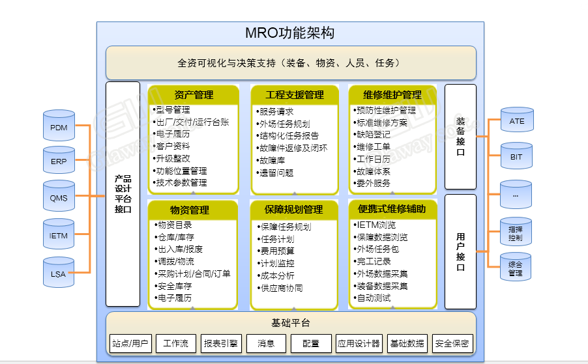Click the 报表引擎 box
Screen dimensions: 588x364
(x=221, y=343)
